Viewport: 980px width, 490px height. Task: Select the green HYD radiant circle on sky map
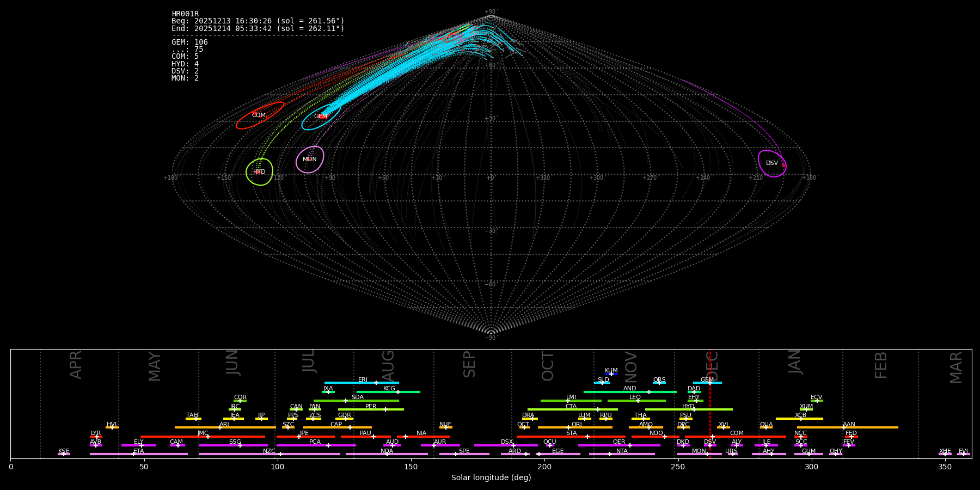tap(259, 172)
